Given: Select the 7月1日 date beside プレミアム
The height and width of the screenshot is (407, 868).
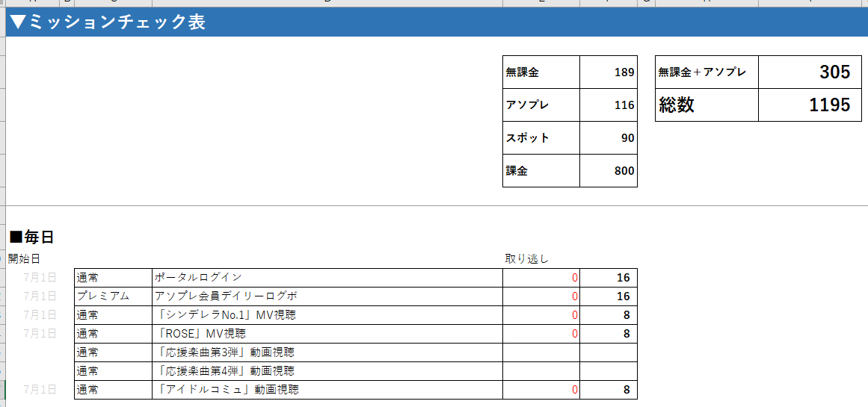Looking at the screenshot, I should (x=40, y=296).
